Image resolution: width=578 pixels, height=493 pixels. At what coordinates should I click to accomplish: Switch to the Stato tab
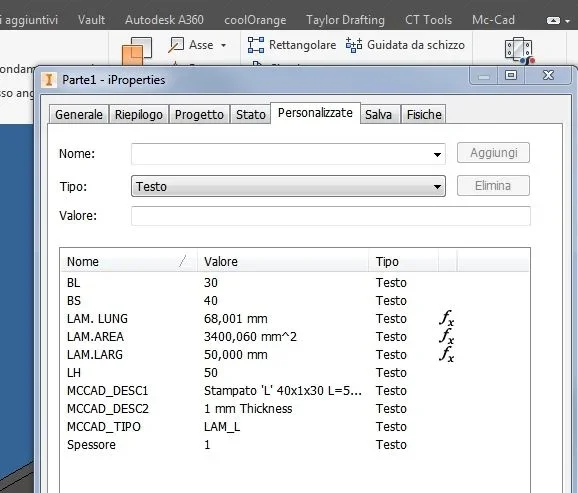(x=251, y=114)
